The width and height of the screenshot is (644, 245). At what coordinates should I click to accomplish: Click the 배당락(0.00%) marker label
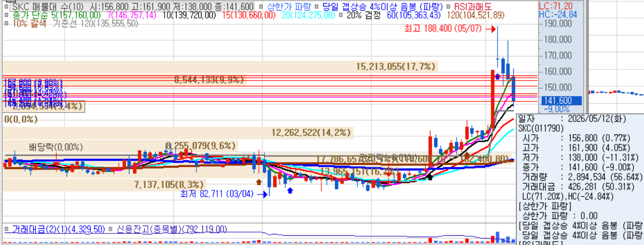tap(56, 147)
